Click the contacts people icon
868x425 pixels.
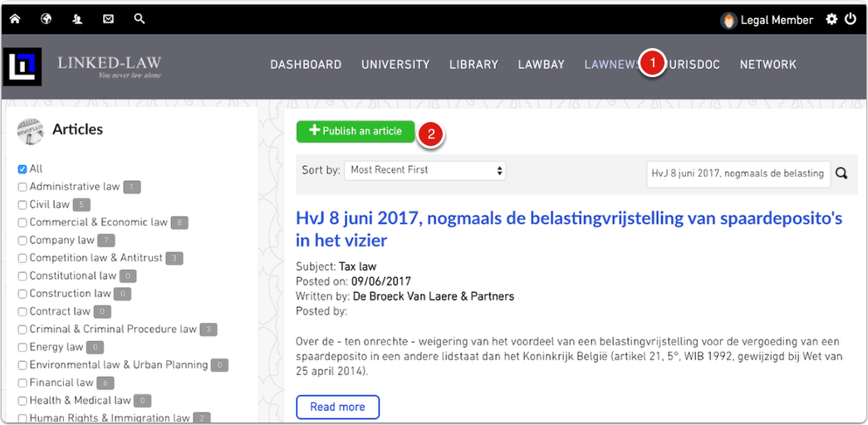pyautogui.click(x=77, y=18)
